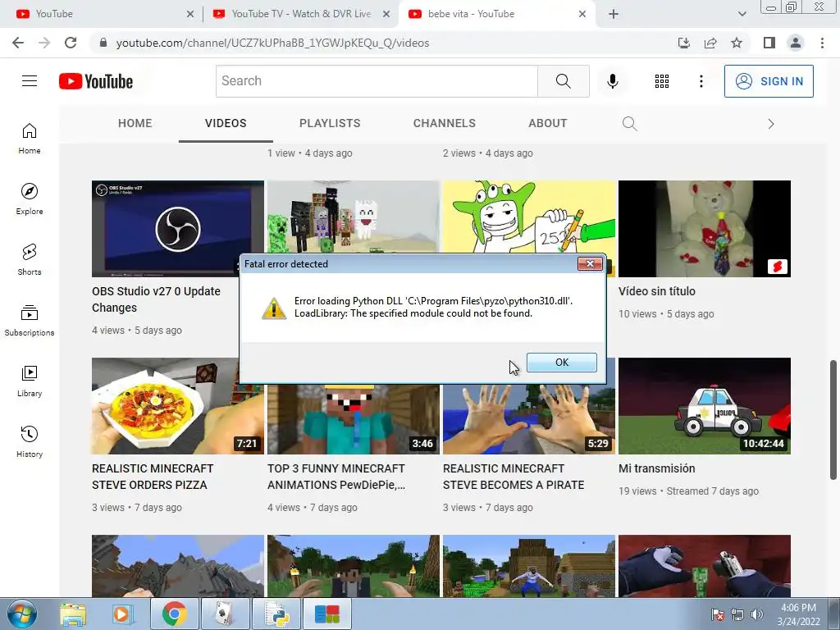Viewport: 840px width, 630px height.
Task: Click the Chrome icon in the taskbar
Action: (x=175, y=614)
